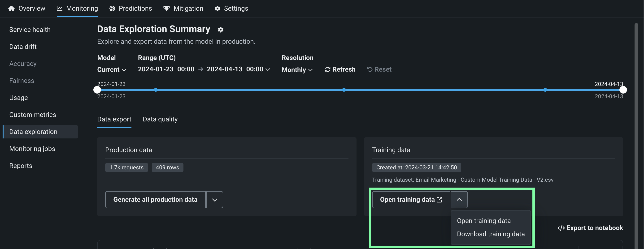Open Data drift in the sidebar
644x249 pixels.
(x=23, y=47)
